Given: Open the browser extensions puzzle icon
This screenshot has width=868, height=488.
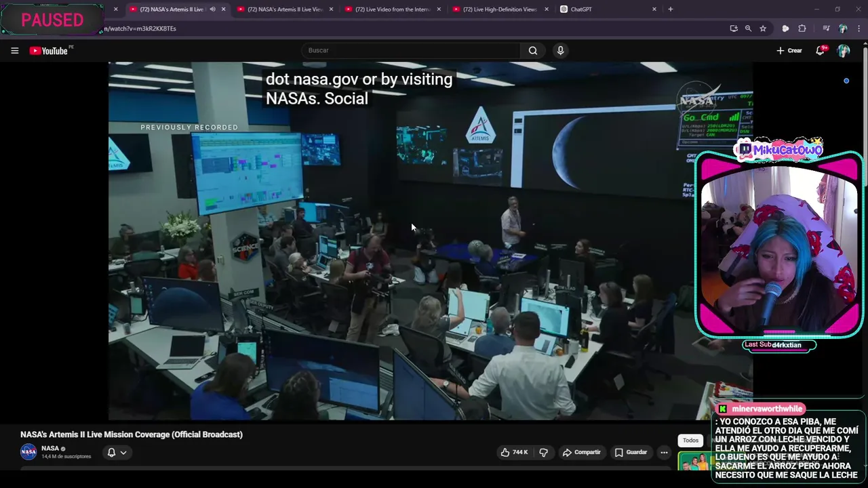Looking at the screenshot, I should (802, 28).
